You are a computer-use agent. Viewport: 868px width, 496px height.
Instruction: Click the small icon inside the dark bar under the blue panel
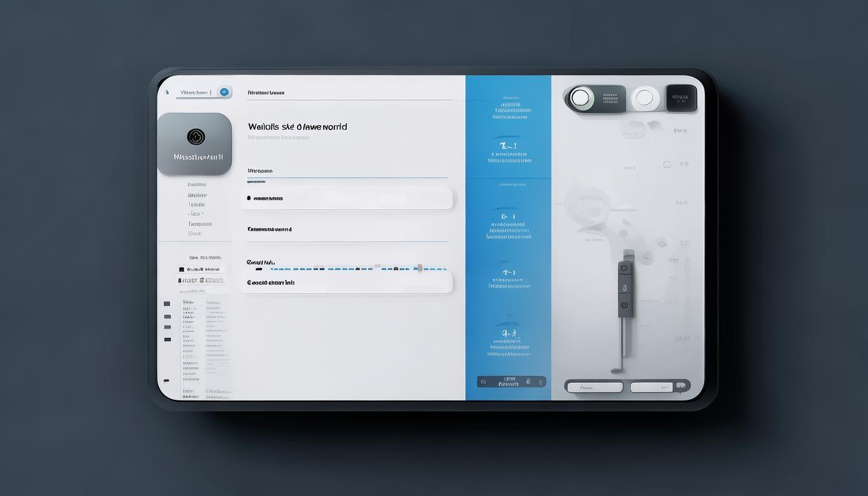(528, 382)
